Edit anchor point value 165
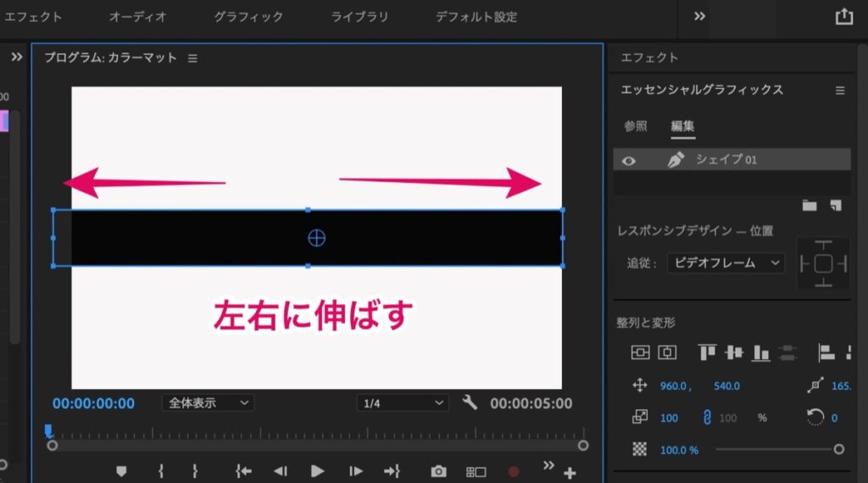Screen dimensions: 868x483 pyautogui.click(x=841, y=386)
